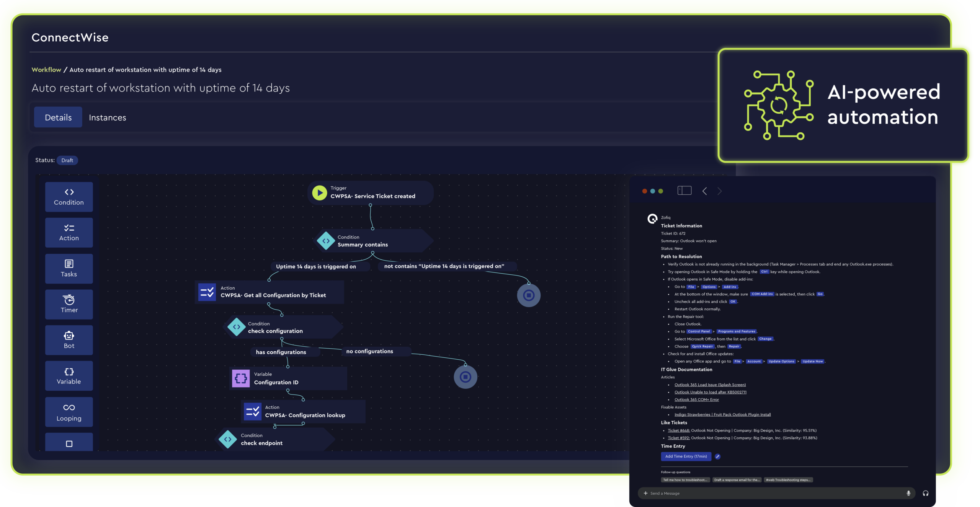The width and height of the screenshot is (980, 507).
Task: Click the Send a Message input field
Action: [x=776, y=493]
